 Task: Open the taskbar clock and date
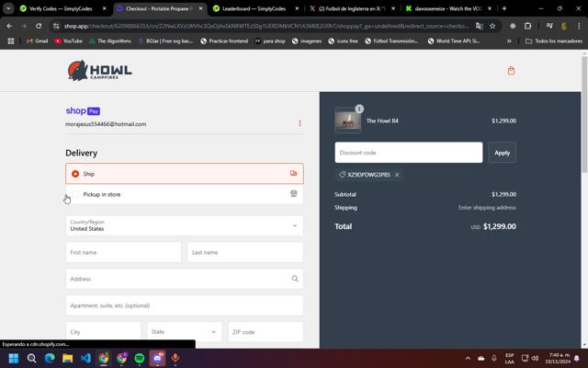pyautogui.click(x=558, y=358)
